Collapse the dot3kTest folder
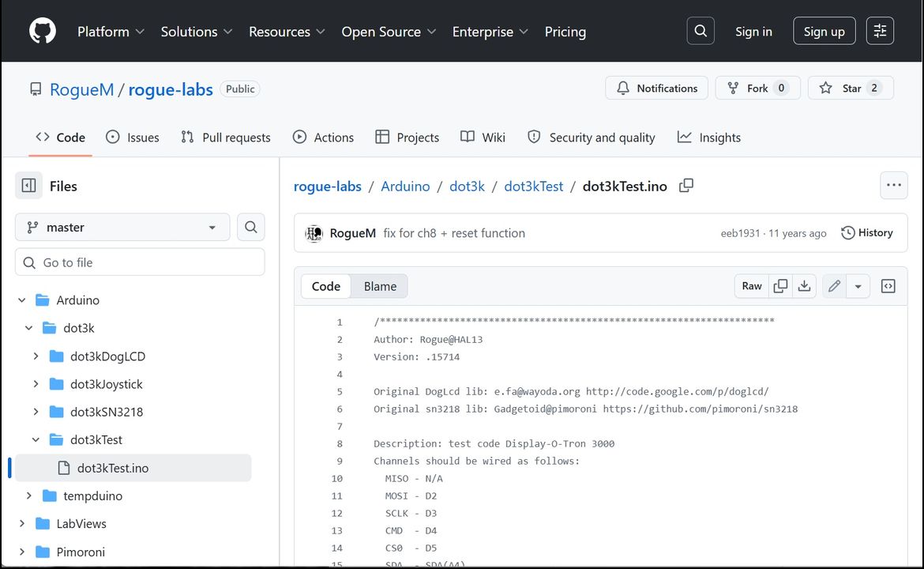This screenshot has width=924, height=569. (x=36, y=440)
